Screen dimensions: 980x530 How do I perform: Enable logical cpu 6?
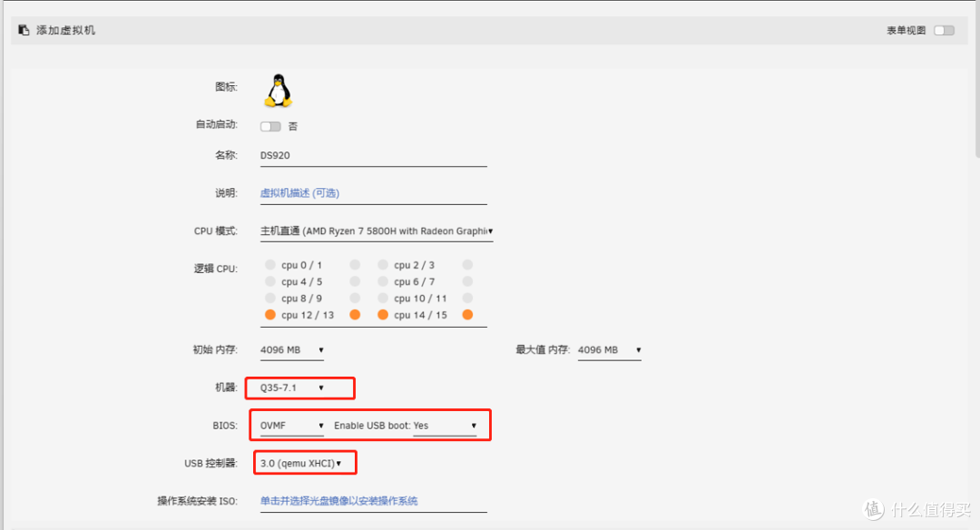383,281
